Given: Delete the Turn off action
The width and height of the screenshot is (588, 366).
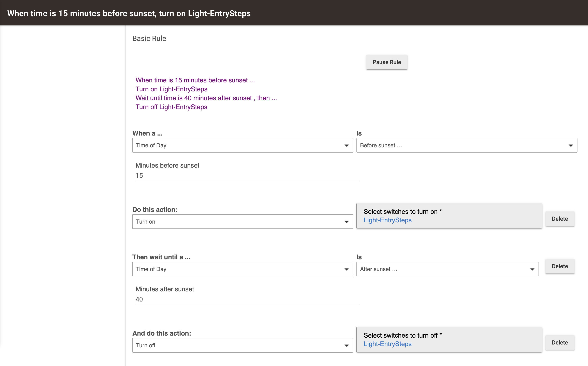Looking at the screenshot, I should (560, 342).
